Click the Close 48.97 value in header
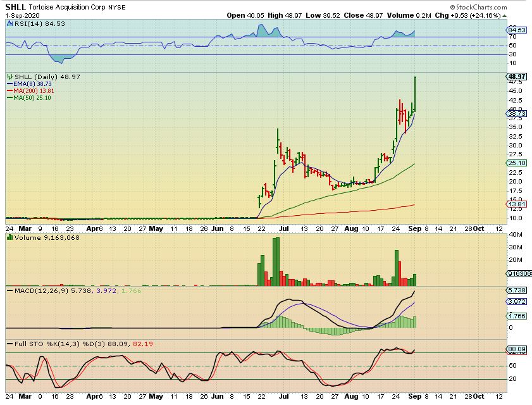 click(363, 15)
